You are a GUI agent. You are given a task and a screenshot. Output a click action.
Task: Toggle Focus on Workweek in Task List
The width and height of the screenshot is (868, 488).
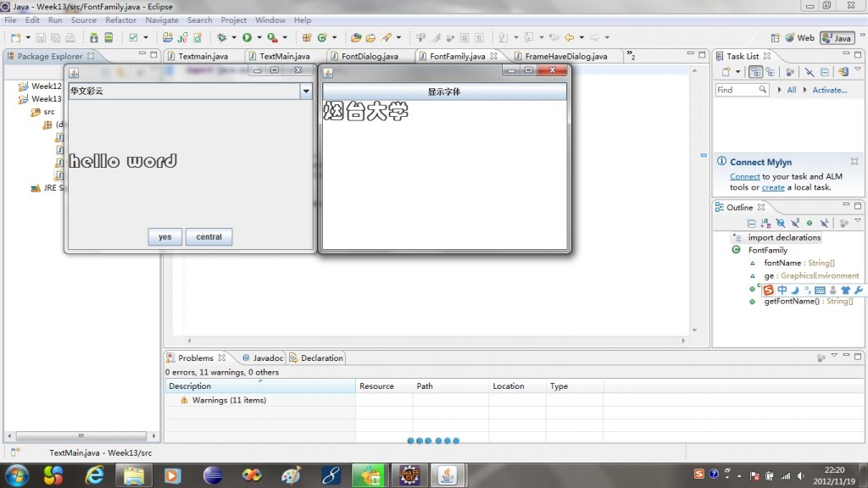tap(790, 72)
